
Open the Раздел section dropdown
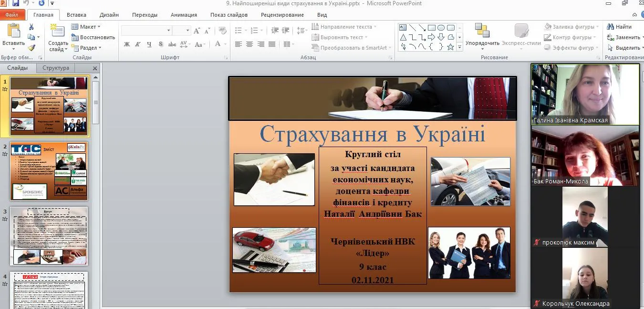point(86,48)
